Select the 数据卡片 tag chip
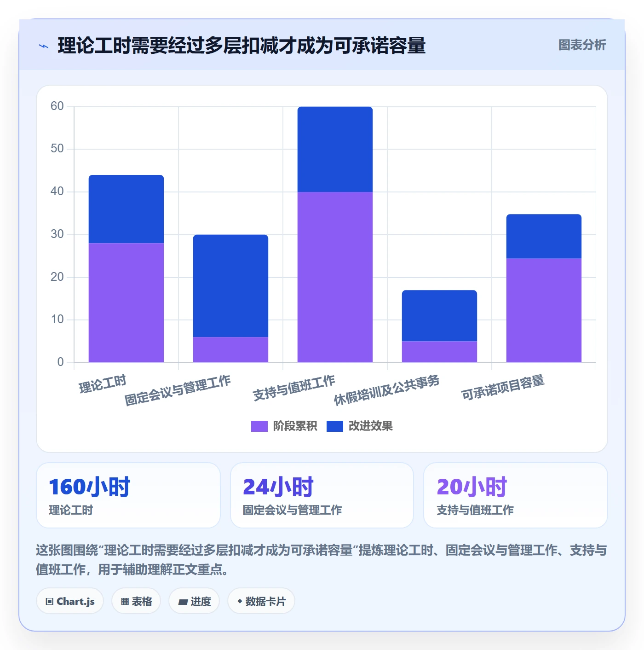This screenshot has width=644, height=650. pos(261,601)
